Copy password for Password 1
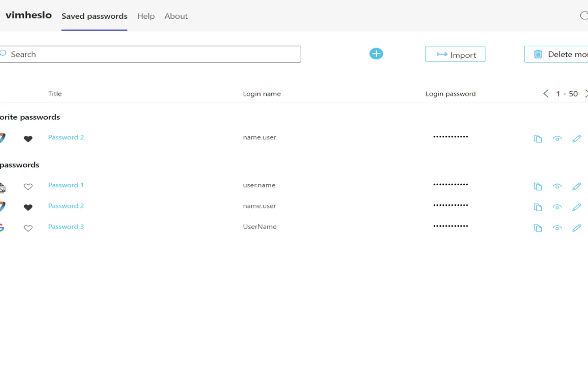 click(538, 187)
